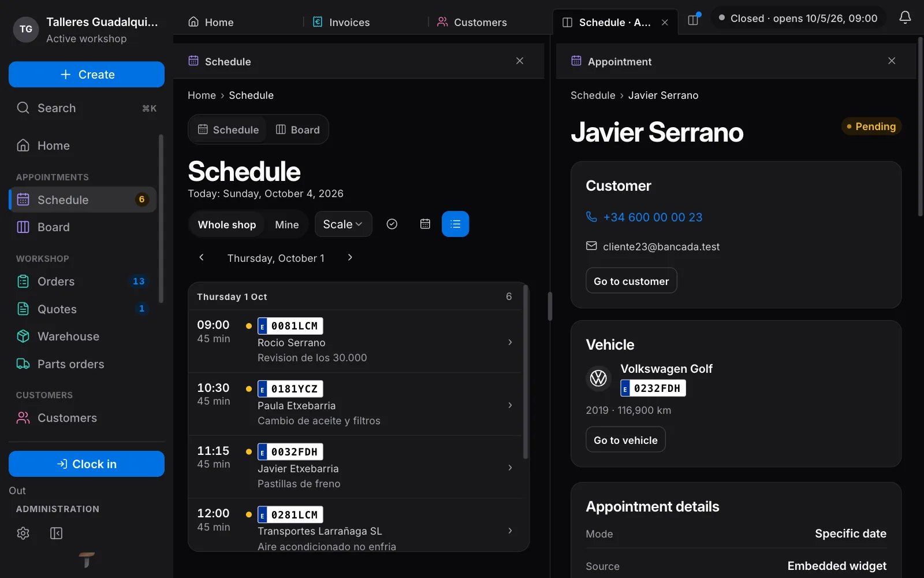This screenshot has height=578, width=924.
Task: Show completed appointments check-circle filter
Action: click(392, 224)
